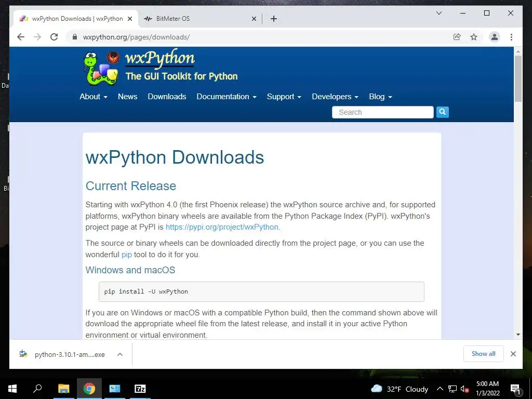This screenshot has height=399, width=532.
Task: Bookmark this page with the star icon
Action: pyautogui.click(x=474, y=37)
